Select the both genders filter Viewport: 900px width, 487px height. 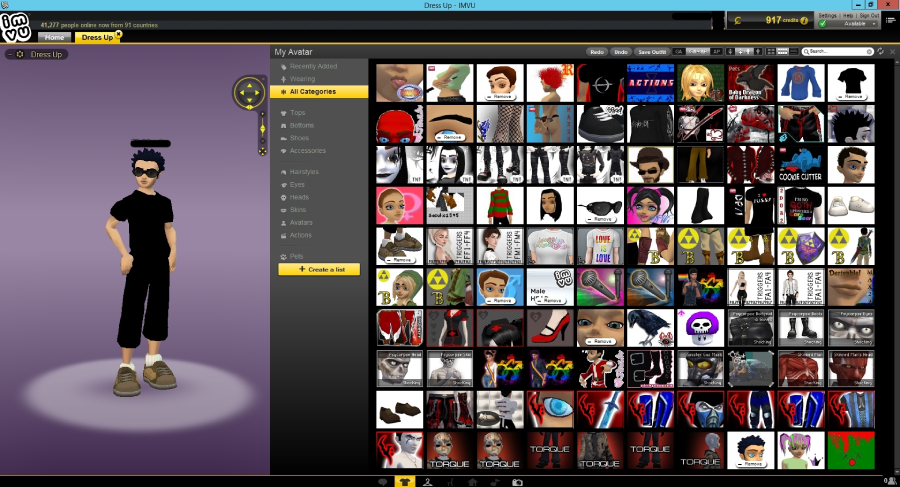coord(744,52)
